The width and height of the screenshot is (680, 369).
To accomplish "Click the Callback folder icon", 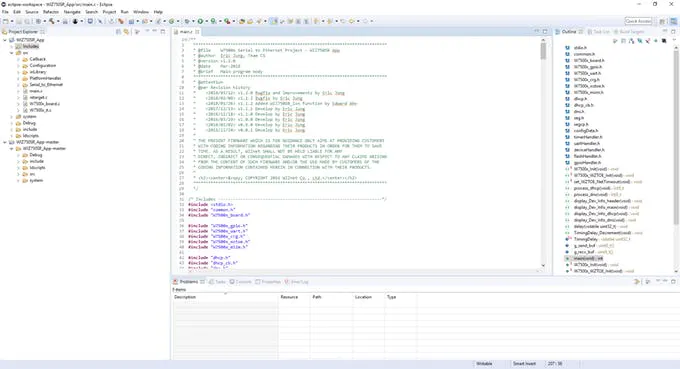I will 25,59.
